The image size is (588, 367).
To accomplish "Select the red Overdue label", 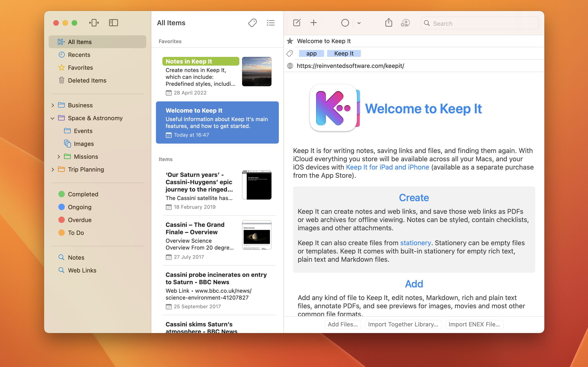I will (x=79, y=220).
